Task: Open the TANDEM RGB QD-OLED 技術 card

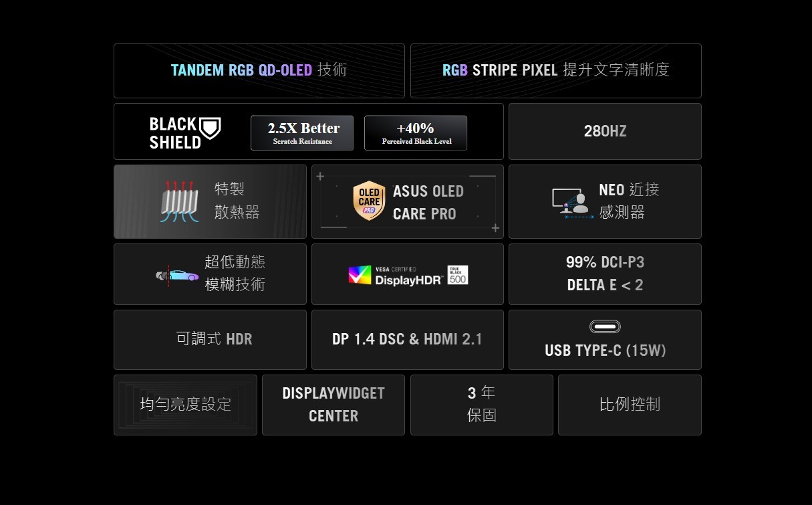Action: pyautogui.click(x=259, y=71)
